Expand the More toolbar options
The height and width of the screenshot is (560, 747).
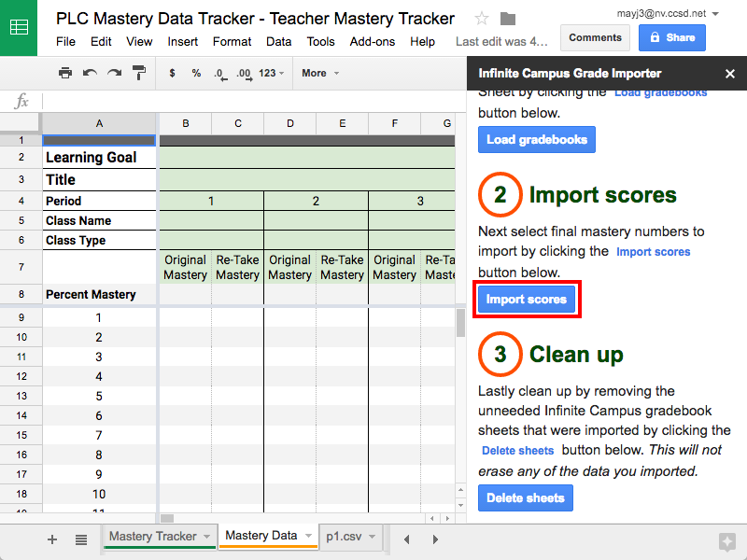coord(320,73)
